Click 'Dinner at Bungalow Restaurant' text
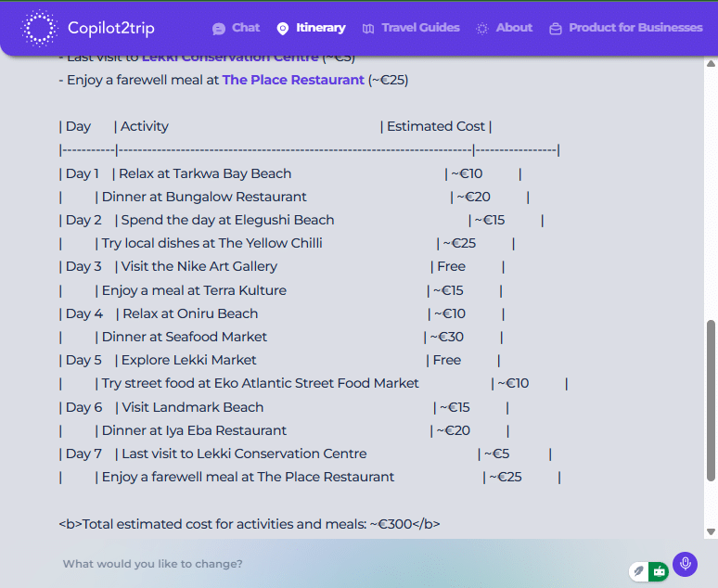718x588 pixels. (x=204, y=197)
